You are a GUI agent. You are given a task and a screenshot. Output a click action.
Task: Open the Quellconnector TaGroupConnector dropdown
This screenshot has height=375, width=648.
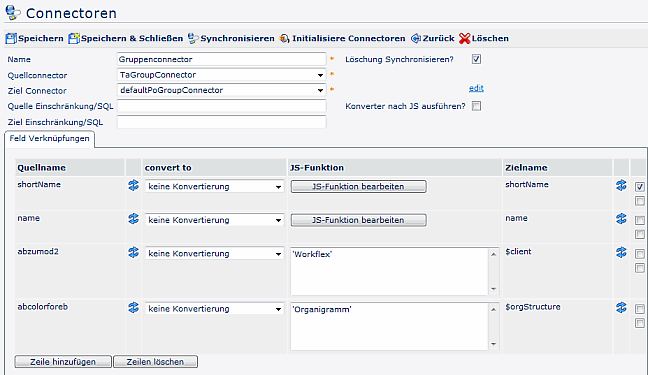pos(222,75)
